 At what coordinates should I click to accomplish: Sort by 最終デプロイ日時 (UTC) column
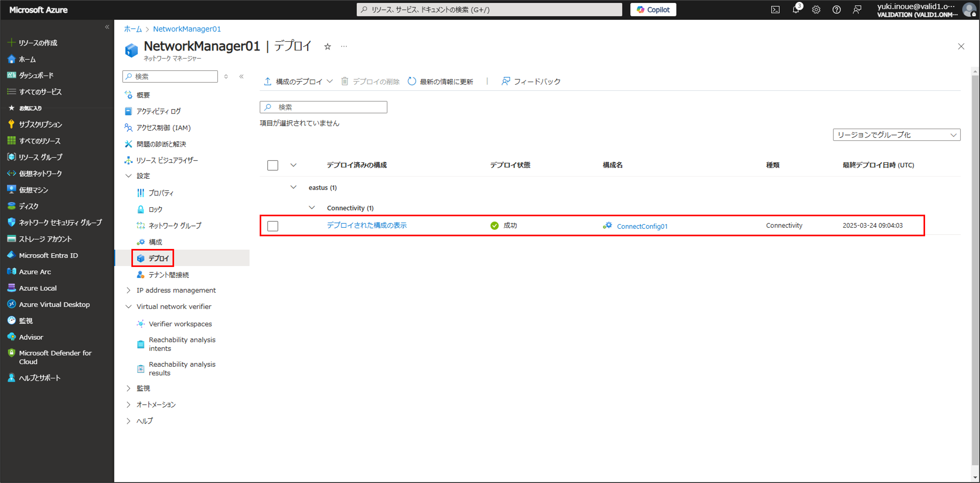click(x=878, y=165)
